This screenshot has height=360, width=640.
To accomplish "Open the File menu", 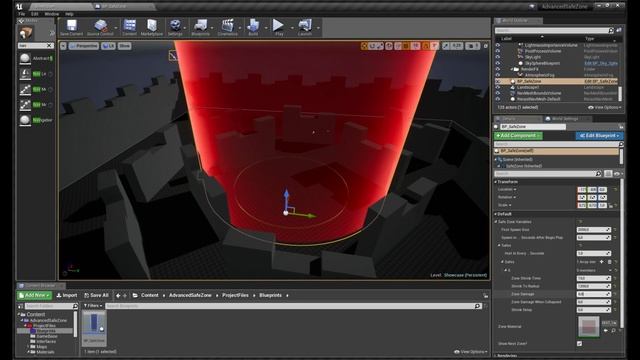I will tap(21, 14).
